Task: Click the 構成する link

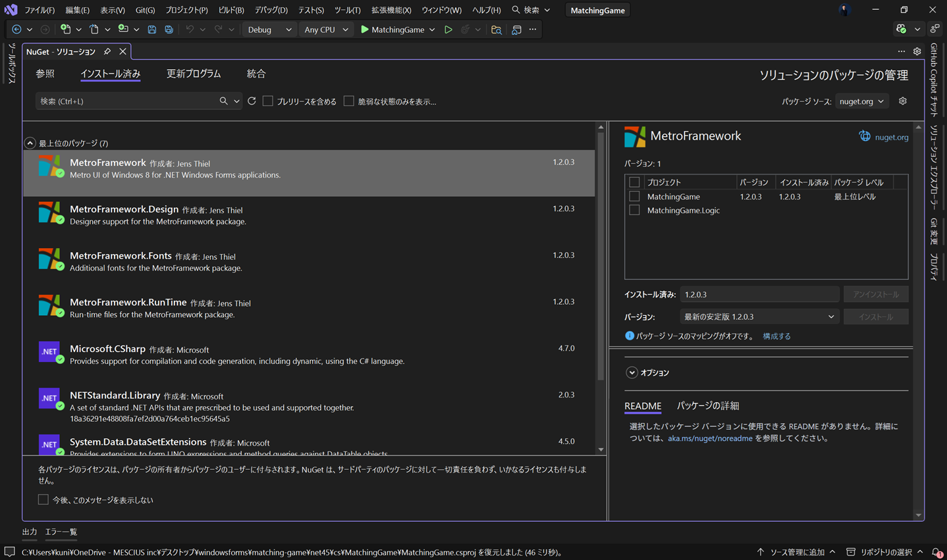Action: coord(776,336)
